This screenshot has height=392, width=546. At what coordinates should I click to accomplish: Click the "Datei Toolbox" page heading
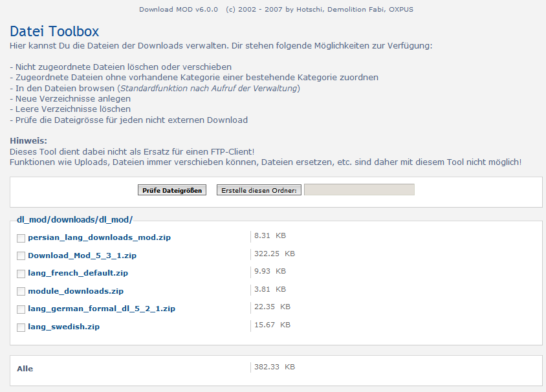coord(54,31)
